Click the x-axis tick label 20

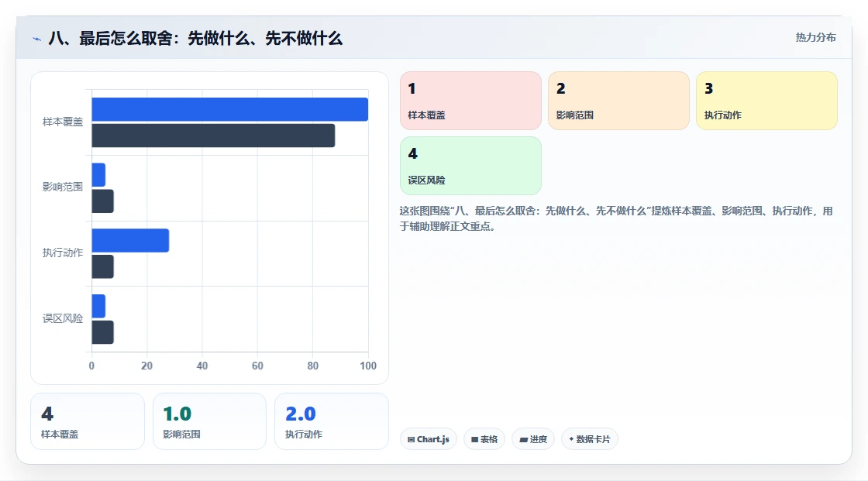point(146,366)
